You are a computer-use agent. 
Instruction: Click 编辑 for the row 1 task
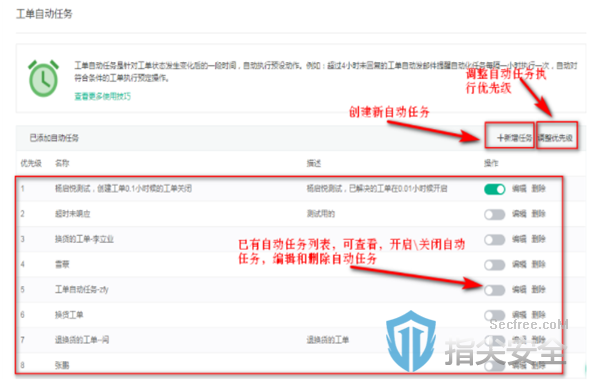click(519, 189)
